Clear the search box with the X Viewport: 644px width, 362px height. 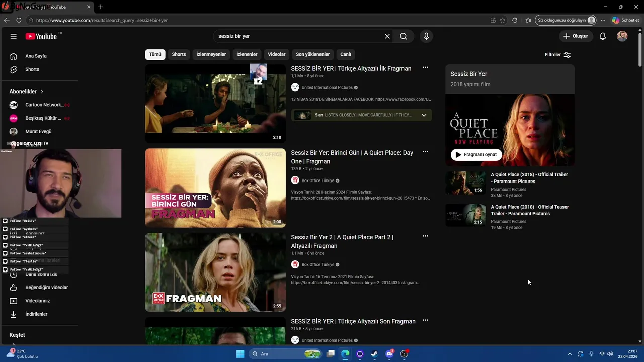pos(387,36)
